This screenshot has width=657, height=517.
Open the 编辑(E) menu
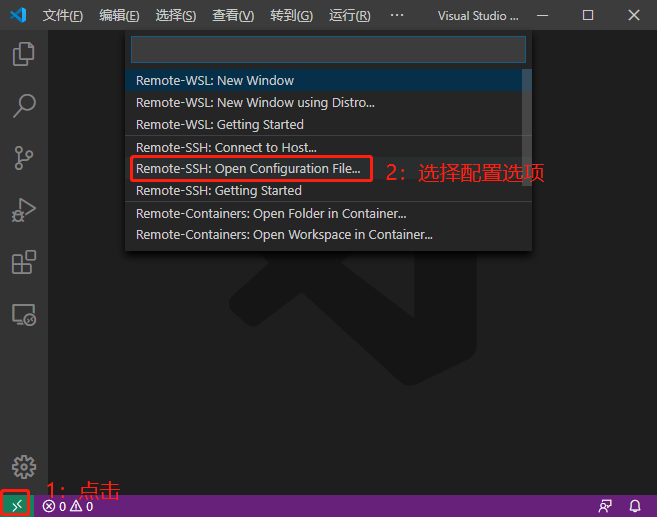pos(119,16)
